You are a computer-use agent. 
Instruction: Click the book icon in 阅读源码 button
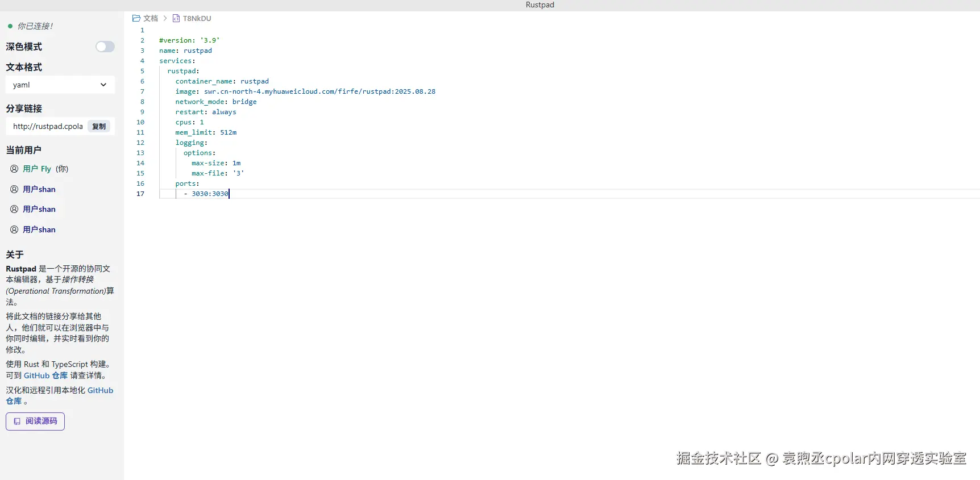(x=17, y=421)
